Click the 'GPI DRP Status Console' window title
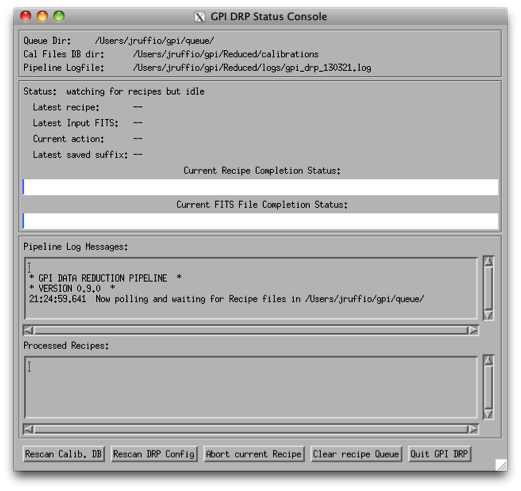 pos(269,16)
